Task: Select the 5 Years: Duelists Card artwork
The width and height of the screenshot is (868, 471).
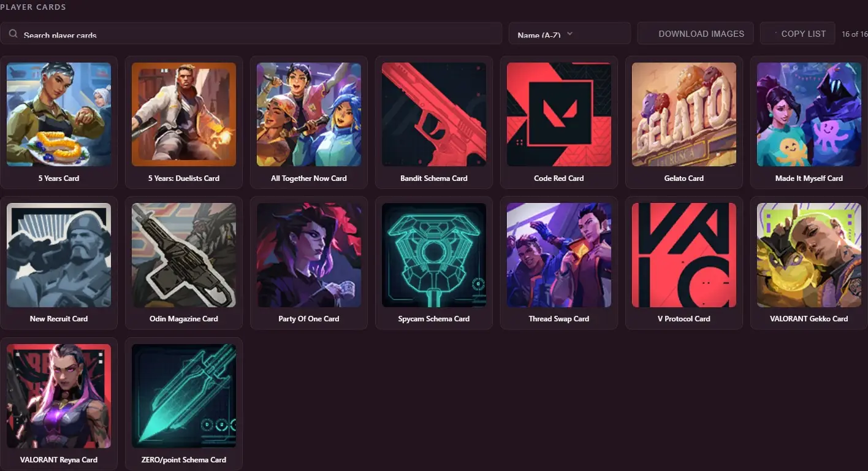Action: 184,114
